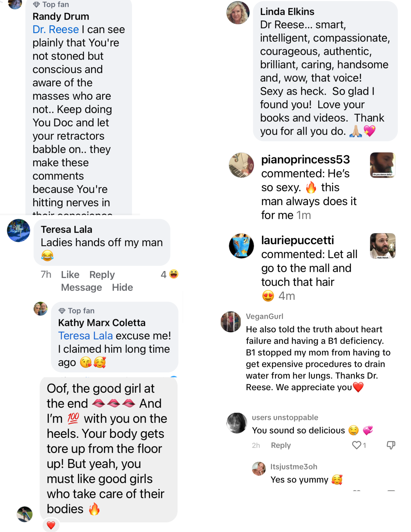Viewport: 411px width, 532px height.
Task: Open VeganGurl's profile name
Action: [x=264, y=316]
